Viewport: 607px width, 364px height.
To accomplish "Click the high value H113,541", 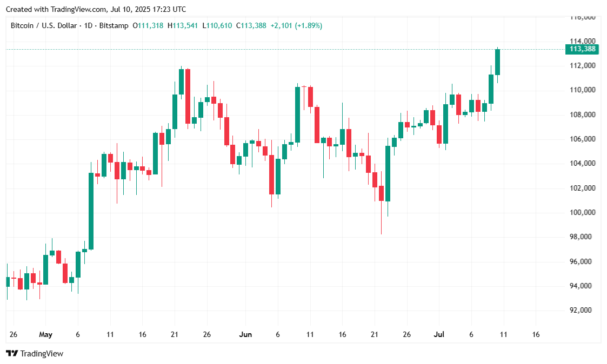I will point(183,25).
